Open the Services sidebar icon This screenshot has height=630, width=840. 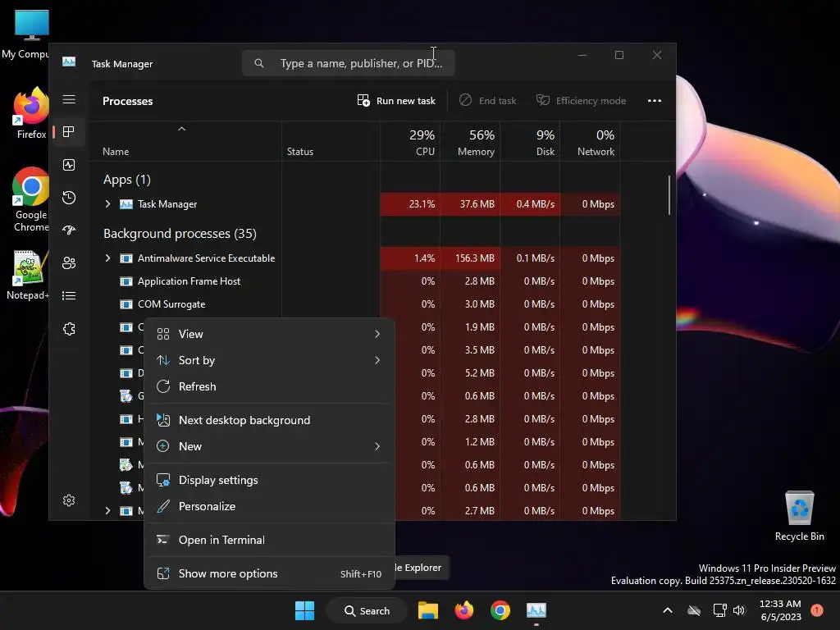pos(69,329)
